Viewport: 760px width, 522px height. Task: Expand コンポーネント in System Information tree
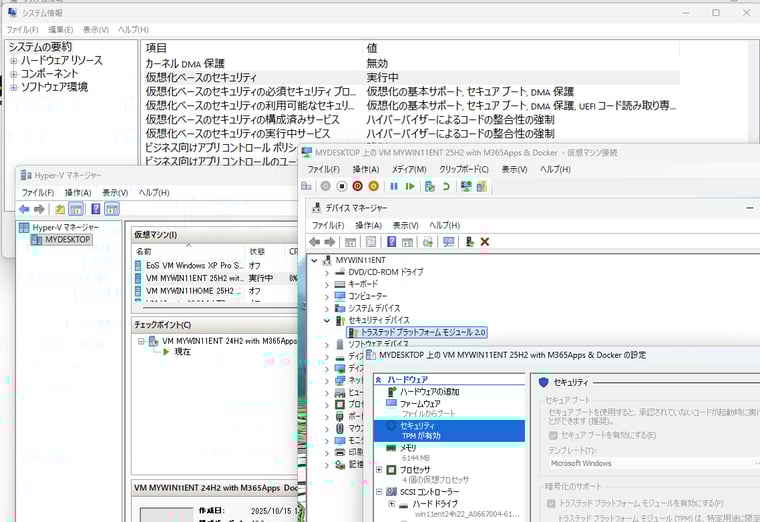pyautogui.click(x=14, y=74)
